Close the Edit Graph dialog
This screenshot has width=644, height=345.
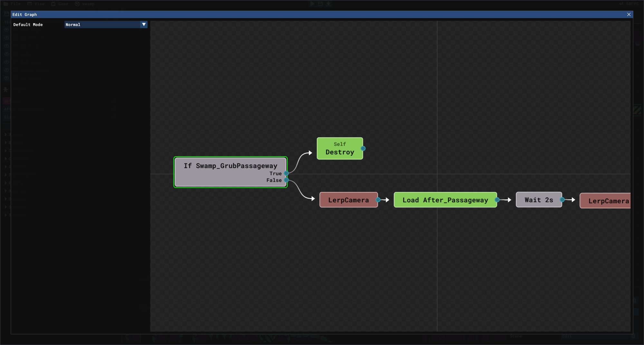pos(629,14)
